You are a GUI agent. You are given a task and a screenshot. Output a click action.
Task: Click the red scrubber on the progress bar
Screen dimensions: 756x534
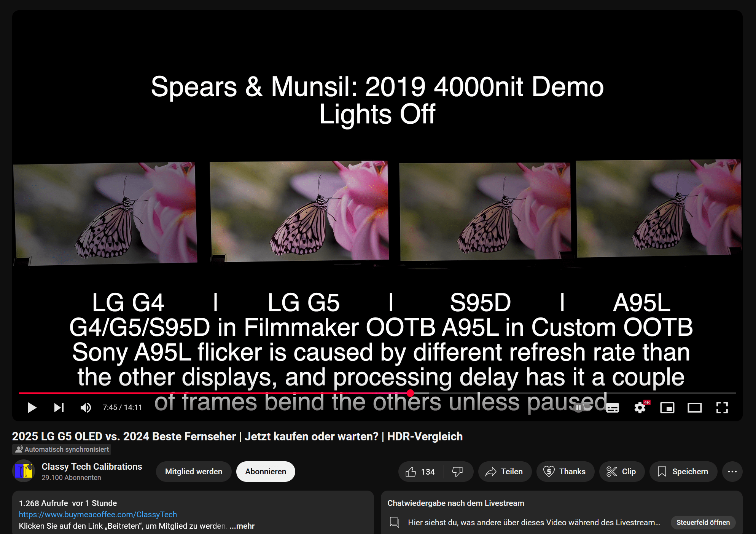point(410,393)
